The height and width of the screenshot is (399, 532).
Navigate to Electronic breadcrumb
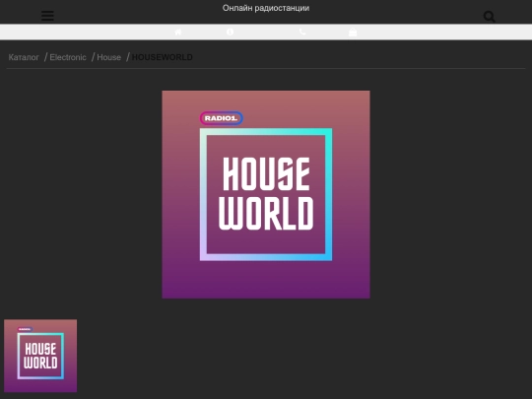(68, 57)
